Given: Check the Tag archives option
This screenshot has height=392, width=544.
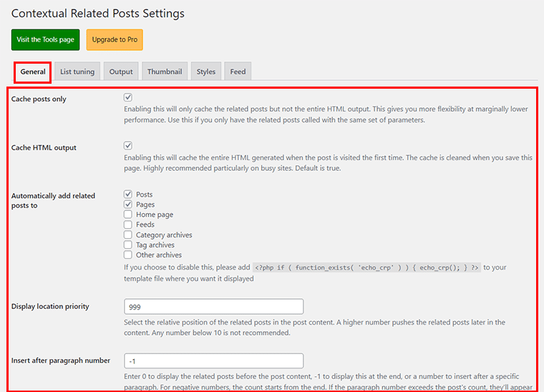Looking at the screenshot, I should (128, 245).
